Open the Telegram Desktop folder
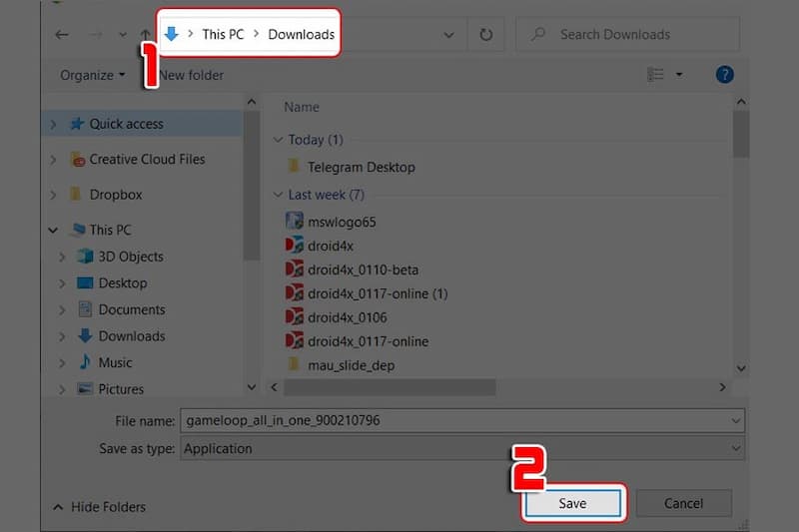This screenshot has height=532, width=799. coord(361,168)
